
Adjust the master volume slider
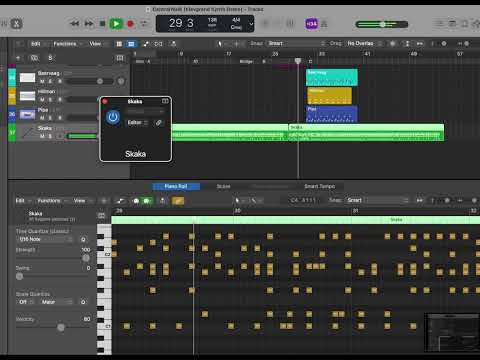pyautogui.click(x=382, y=24)
